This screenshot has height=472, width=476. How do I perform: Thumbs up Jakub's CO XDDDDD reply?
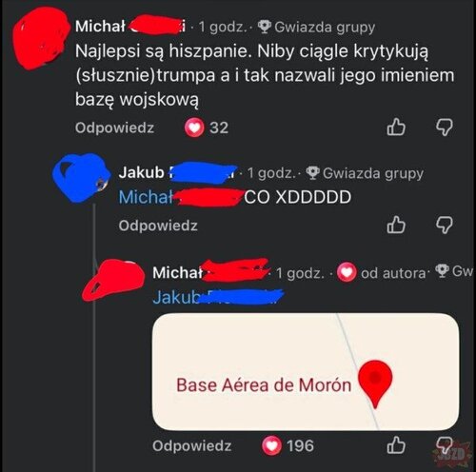coord(396,225)
